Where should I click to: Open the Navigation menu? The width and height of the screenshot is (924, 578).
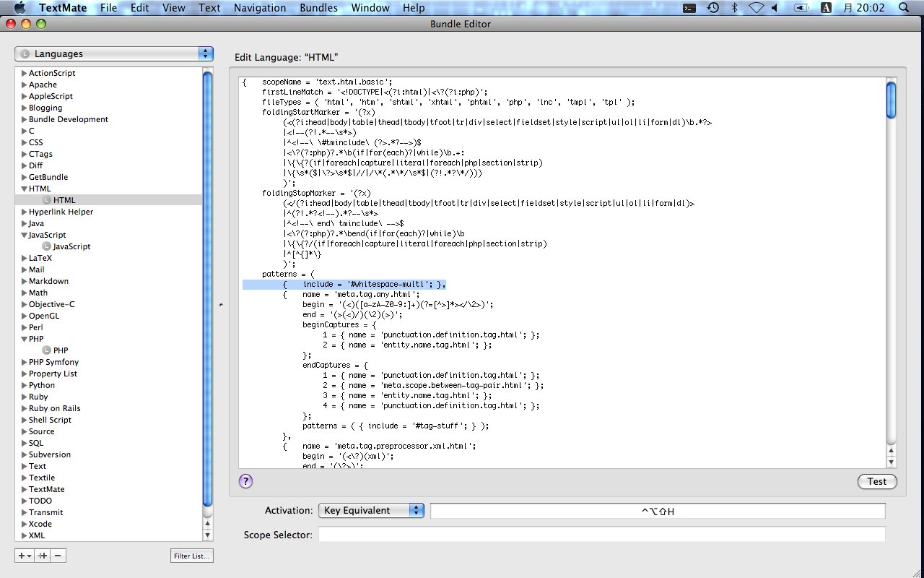click(260, 8)
